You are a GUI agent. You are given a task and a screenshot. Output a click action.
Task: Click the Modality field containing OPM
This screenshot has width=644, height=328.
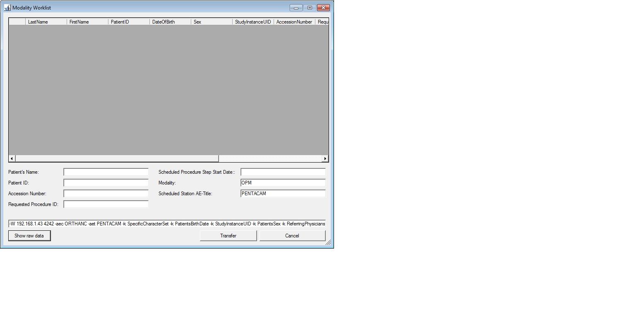283,183
